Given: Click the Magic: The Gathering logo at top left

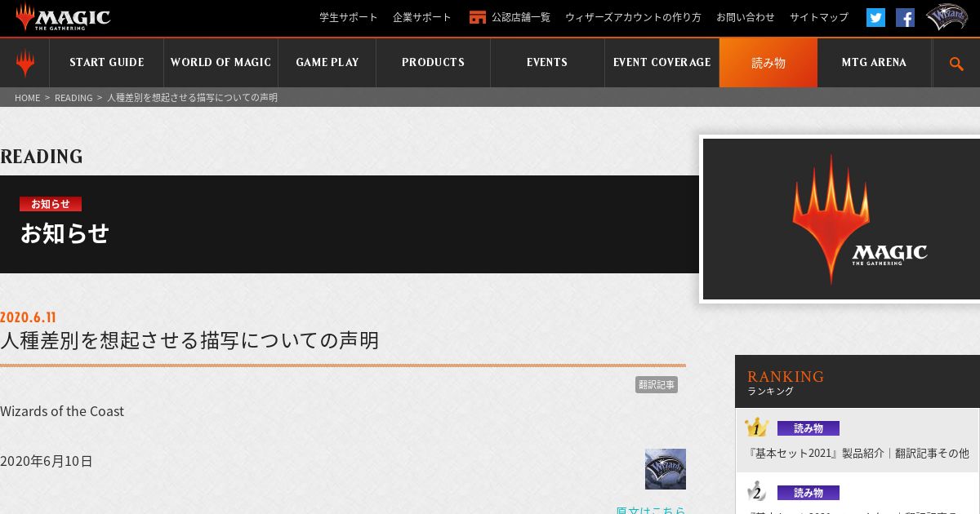Looking at the screenshot, I should 63,16.
